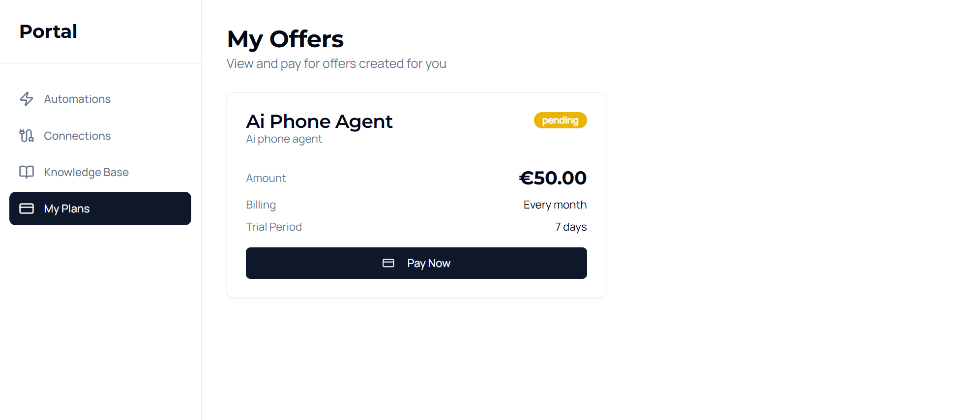The width and height of the screenshot is (980, 420).
Task: Click the 7 days trial value
Action: point(570,227)
